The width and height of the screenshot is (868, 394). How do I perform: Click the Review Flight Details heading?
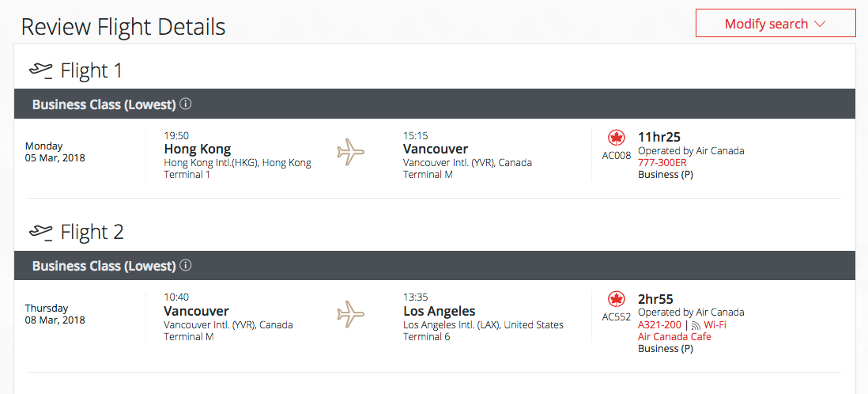pyautogui.click(x=123, y=27)
